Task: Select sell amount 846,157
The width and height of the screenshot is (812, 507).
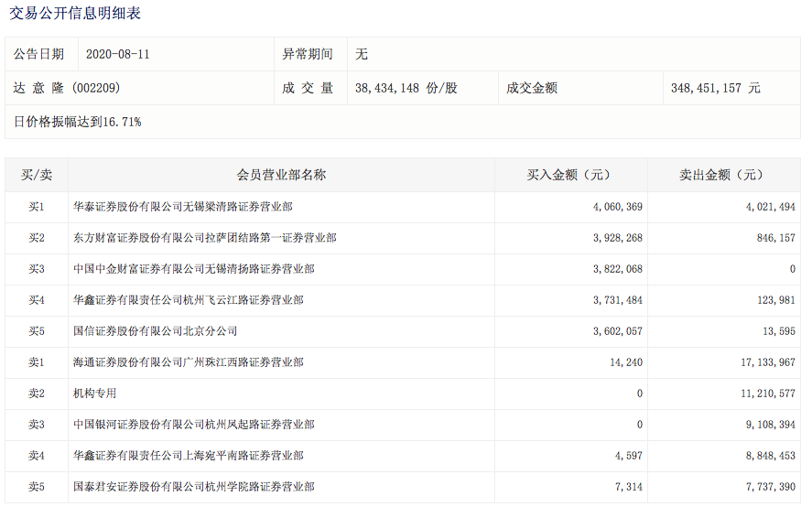Action: tap(775, 238)
